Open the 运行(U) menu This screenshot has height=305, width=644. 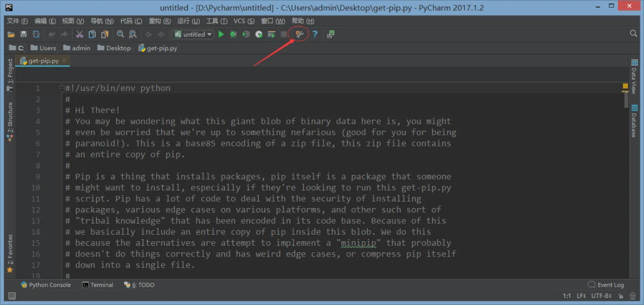189,21
